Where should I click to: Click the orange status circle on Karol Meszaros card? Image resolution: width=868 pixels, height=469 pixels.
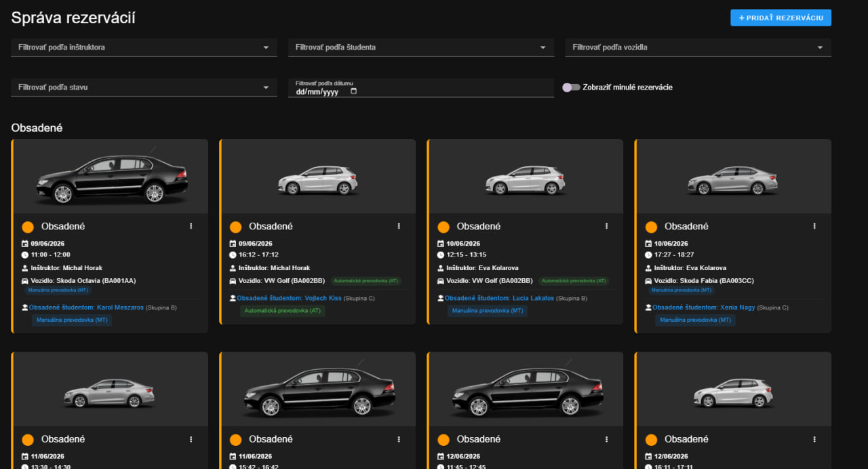click(28, 227)
